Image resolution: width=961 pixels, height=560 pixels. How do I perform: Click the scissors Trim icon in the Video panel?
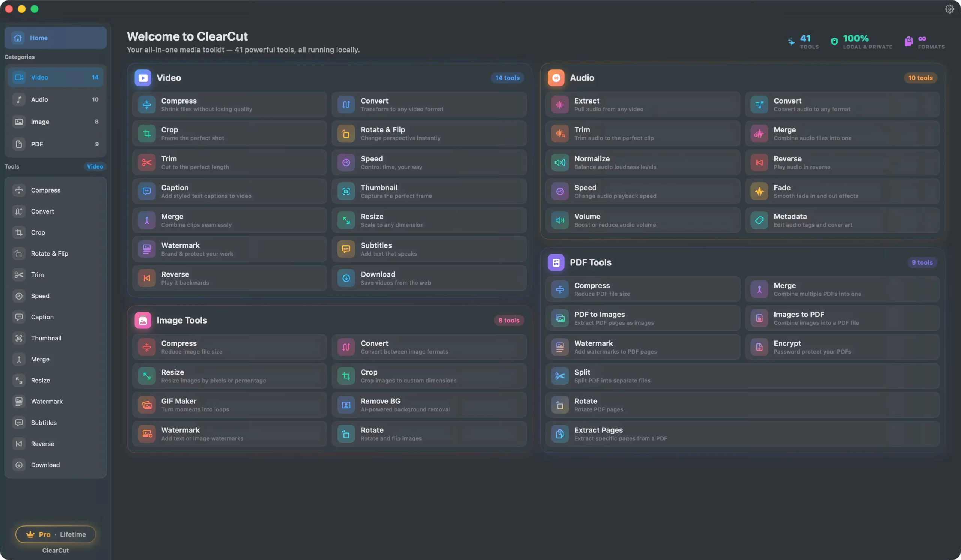tap(147, 163)
